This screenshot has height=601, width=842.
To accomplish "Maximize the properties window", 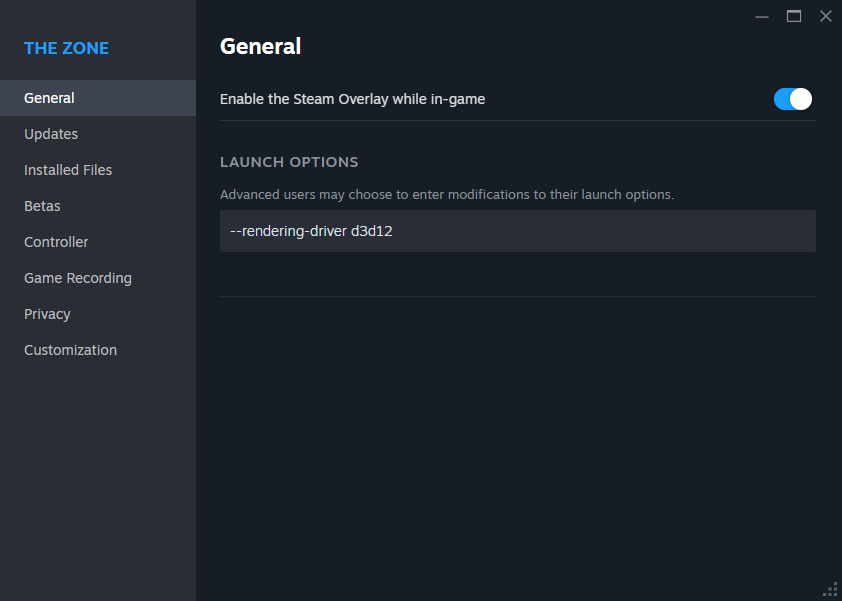I will coord(794,16).
